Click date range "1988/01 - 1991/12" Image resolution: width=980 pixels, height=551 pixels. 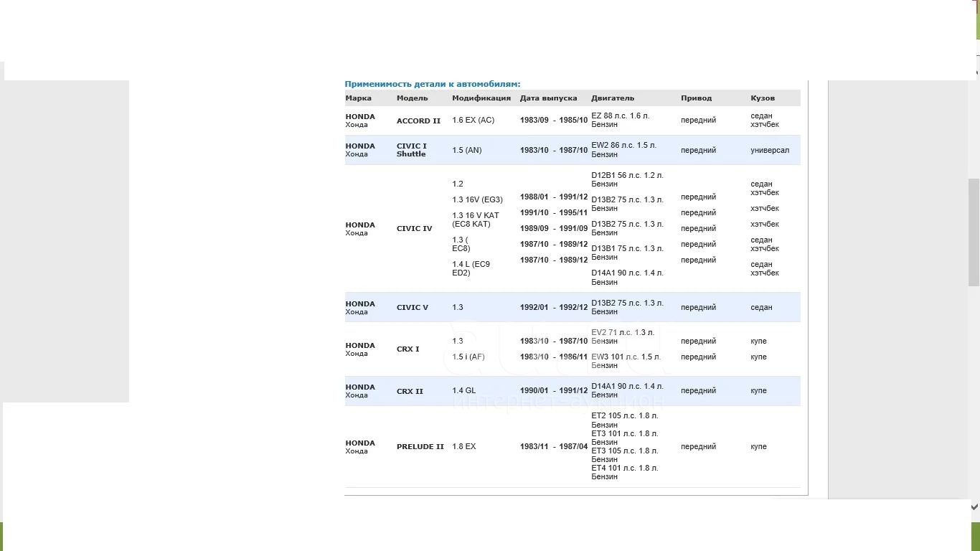(x=553, y=197)
